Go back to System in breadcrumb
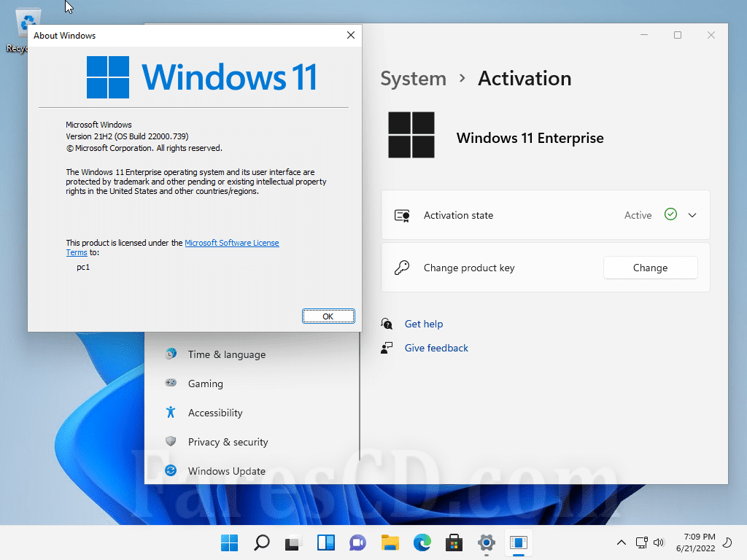The height and width of the screenshot is (560, 747). (x=413, y=79)
